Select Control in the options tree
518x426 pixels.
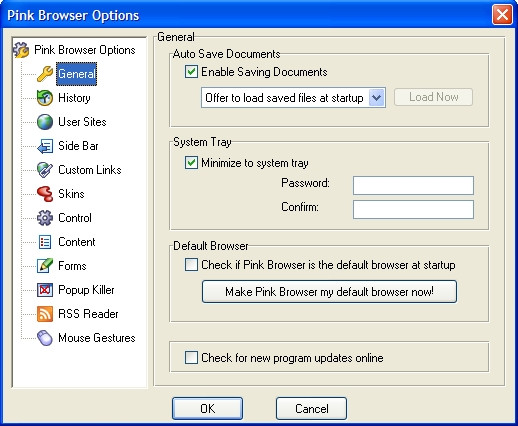tap(75, 218)
